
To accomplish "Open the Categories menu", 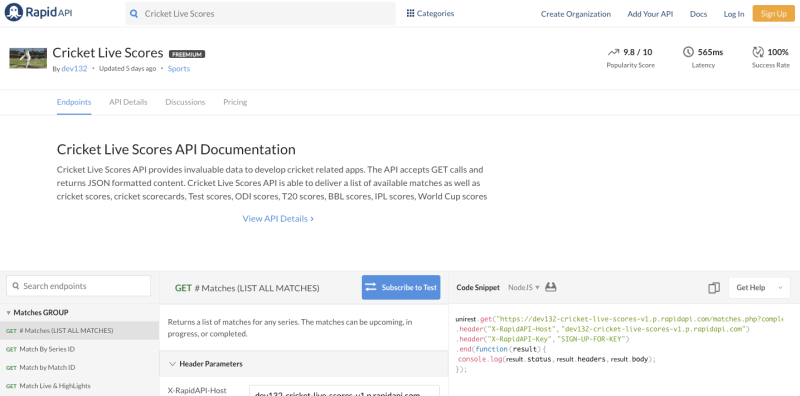I will point(430,13).
